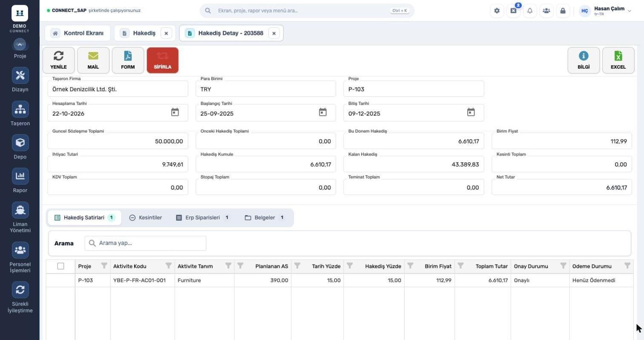Click the red SIFIRLA button
Image resolution: width=644 pixels, height=340 pixels.
point(163,60)
